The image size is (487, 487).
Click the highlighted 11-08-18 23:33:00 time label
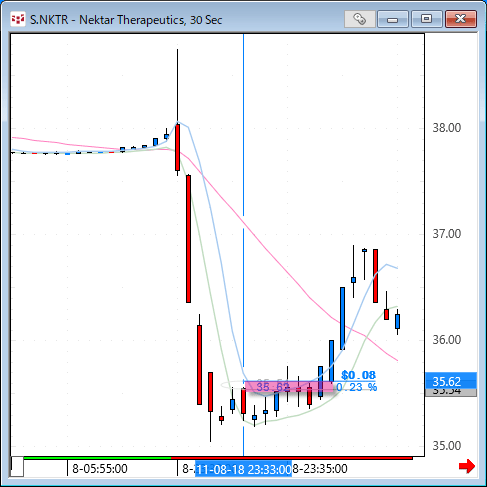[x=243, y=469]
